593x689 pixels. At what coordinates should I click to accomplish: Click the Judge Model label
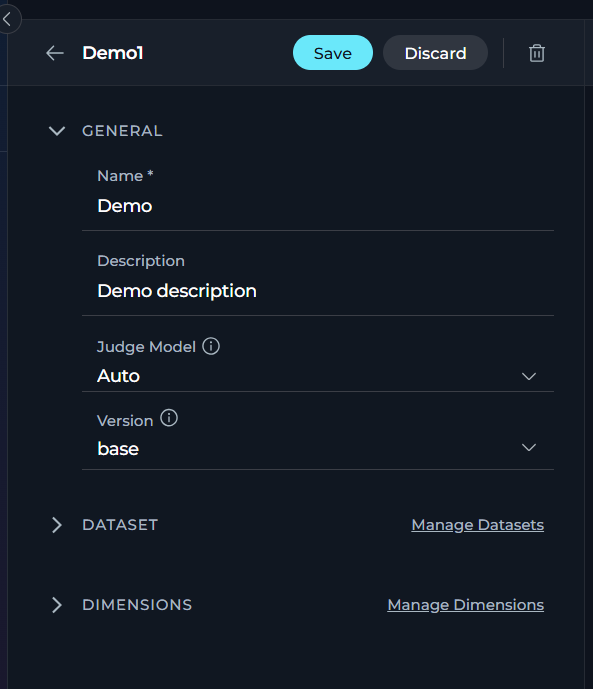pos(146,347)
